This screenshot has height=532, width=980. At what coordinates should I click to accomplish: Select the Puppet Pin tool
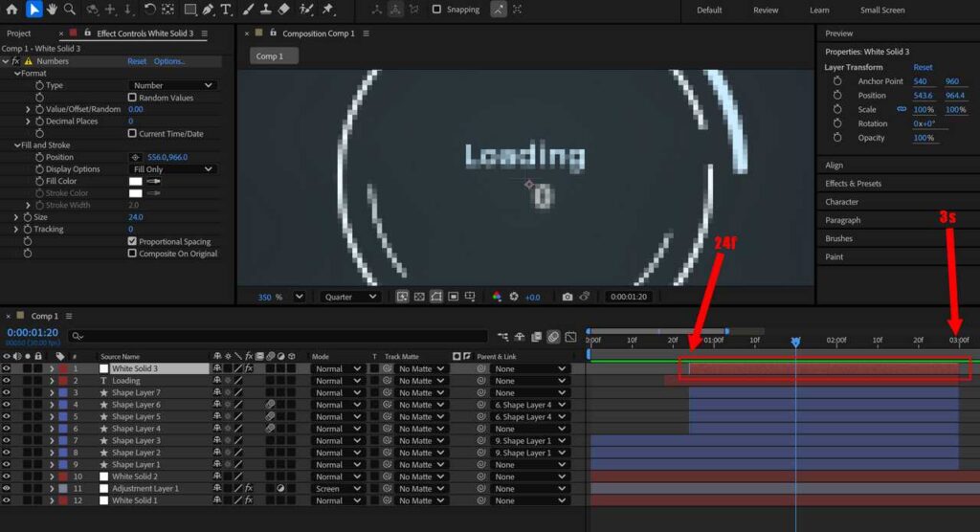(327, 10)
